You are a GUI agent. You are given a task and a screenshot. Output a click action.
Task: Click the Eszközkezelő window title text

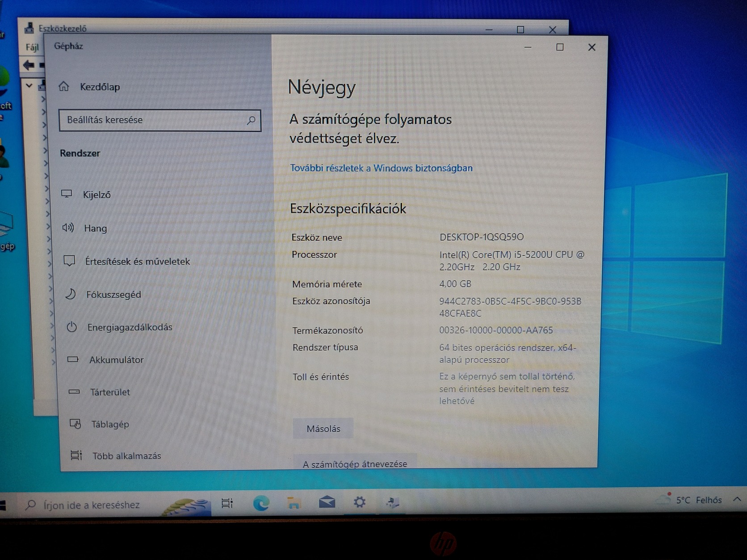(63, 29)
